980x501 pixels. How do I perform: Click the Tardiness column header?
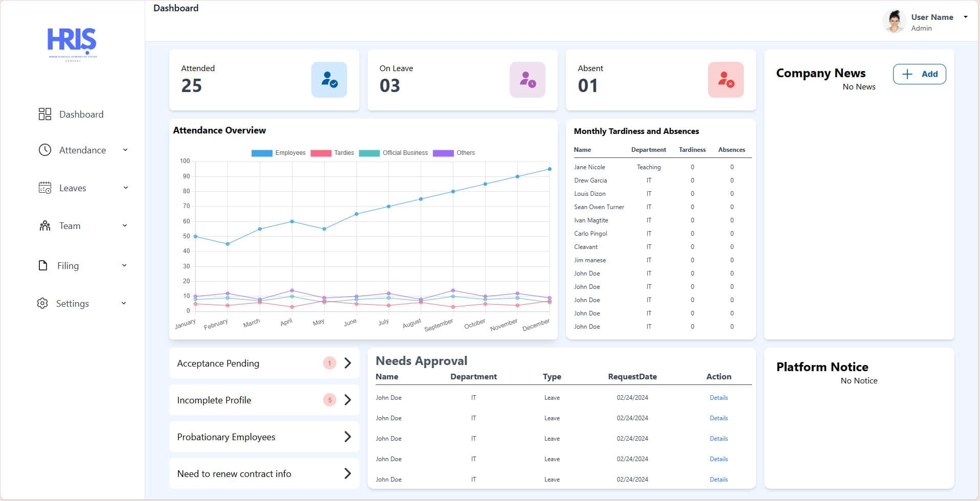(692, 150)
